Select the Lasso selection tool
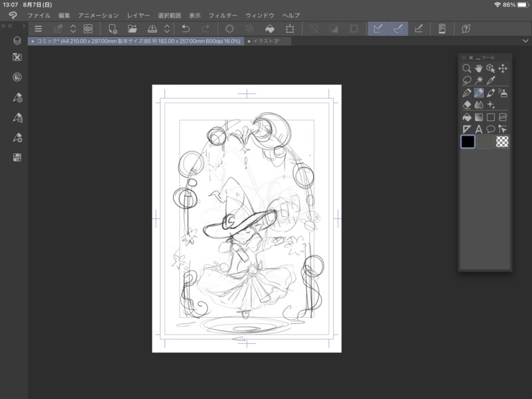Image resolution: width=532 pixels, height=399 pixels. pos(467,80)
